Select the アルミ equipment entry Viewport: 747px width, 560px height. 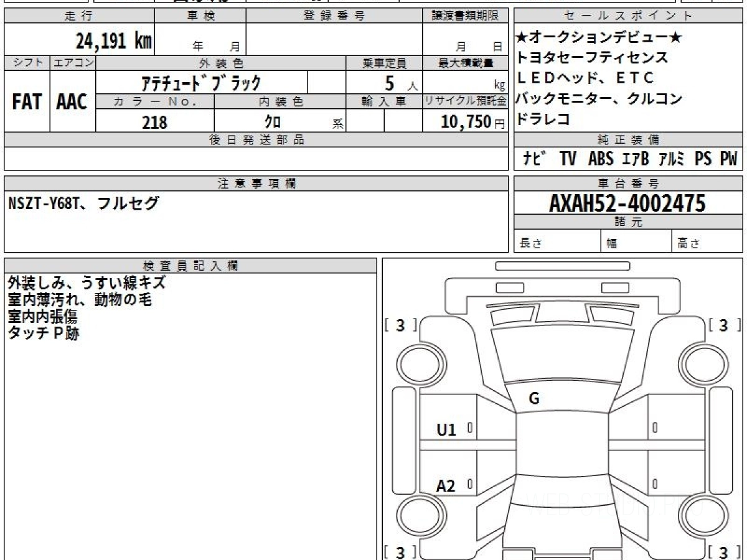(x=672, y=159)
